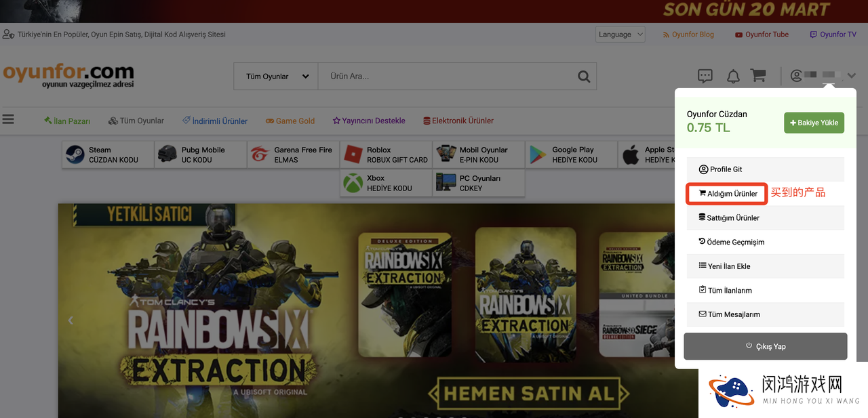The height and width of the screenshot is (418, 868).
Task: Open Ödeme Geçmişim in account menu
Action: click(x=766, y=242)
